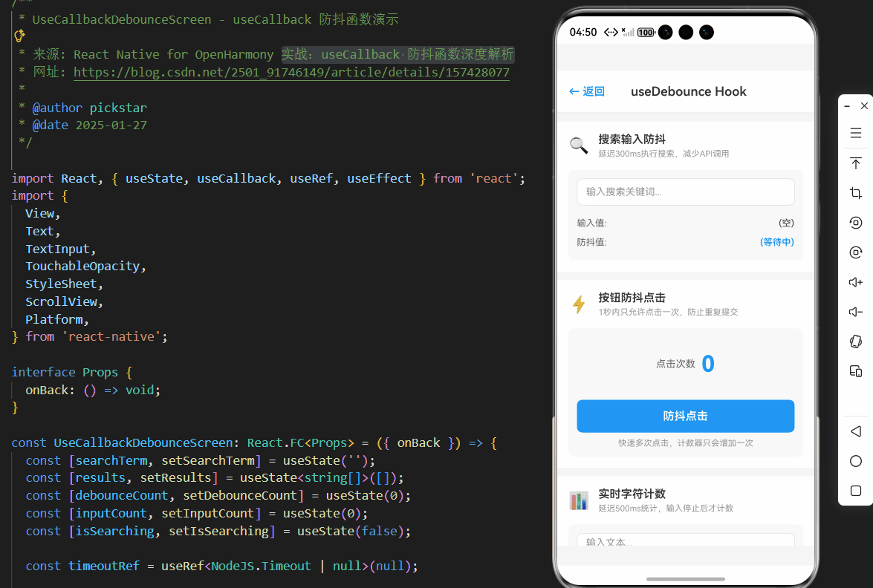Tap the lightning icon beside 按钮防抖点击
Screen dimensions: 873x588
tap(579, 304)
